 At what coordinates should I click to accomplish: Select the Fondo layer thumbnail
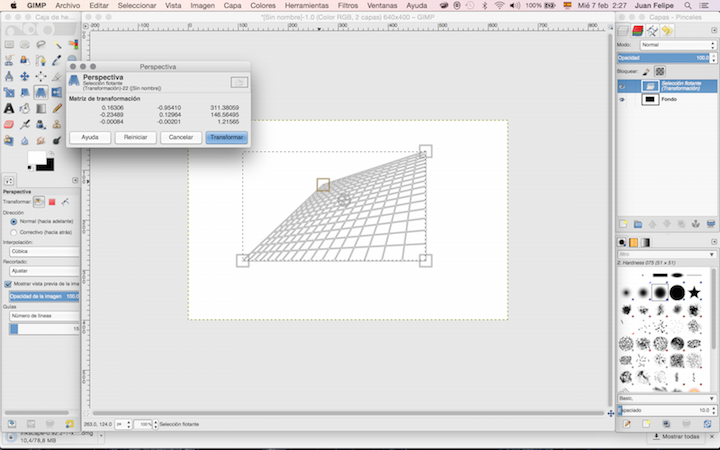pos(650,100)
